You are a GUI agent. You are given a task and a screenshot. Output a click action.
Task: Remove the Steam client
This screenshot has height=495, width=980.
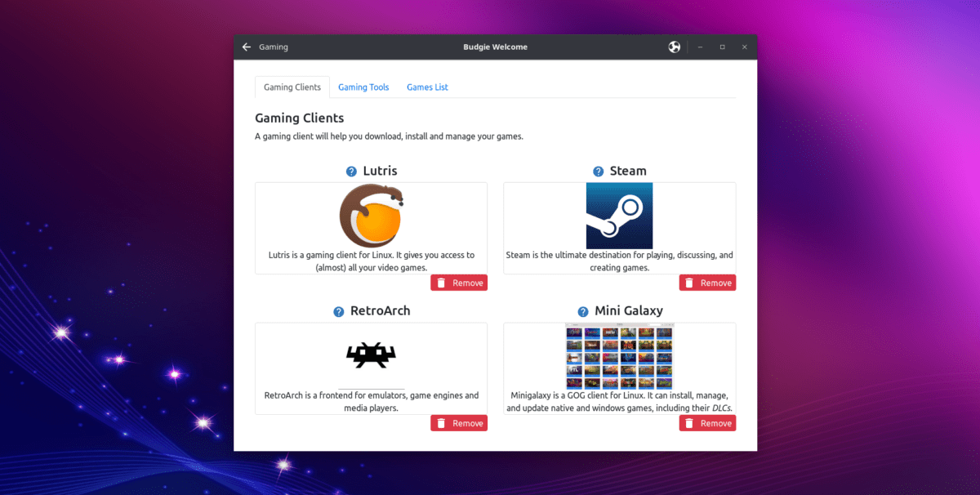pyautogui.click(x=707, y=282)
